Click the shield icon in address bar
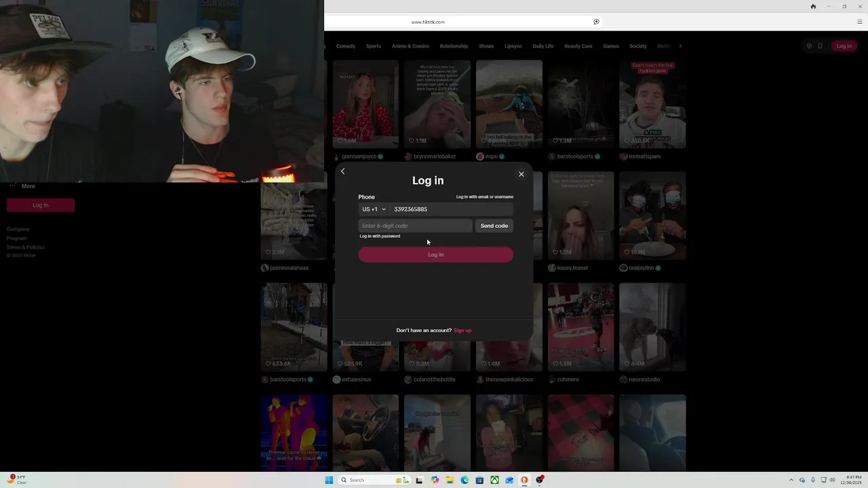868x488 pixels. [596, 22]
